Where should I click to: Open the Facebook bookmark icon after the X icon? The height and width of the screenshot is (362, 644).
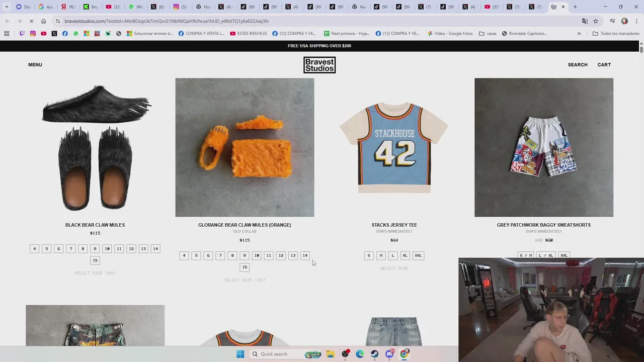pyautogui.click(x=65, y=34)
